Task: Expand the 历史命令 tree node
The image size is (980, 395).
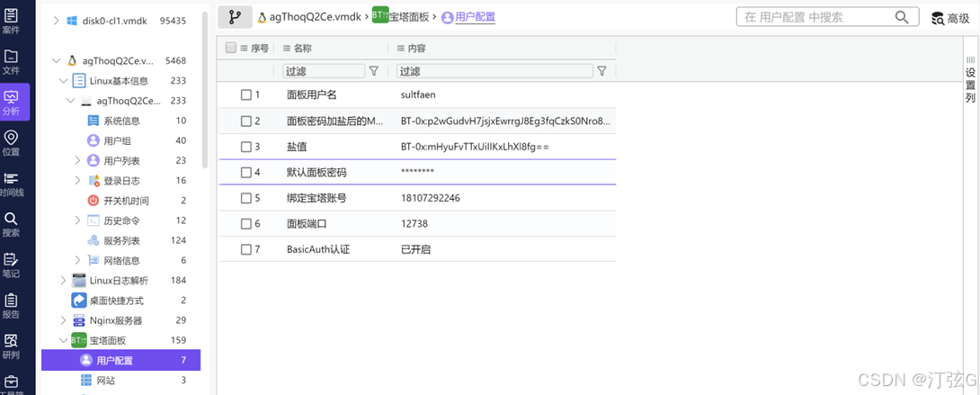Action: pyautogui.click(x=77, y=220)
